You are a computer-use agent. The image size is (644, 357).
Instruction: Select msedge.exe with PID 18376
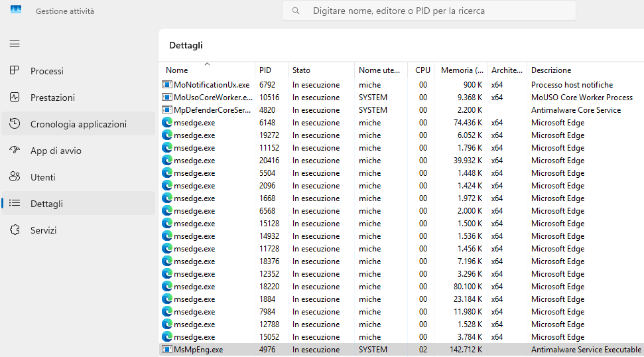(x=401, y=261)
